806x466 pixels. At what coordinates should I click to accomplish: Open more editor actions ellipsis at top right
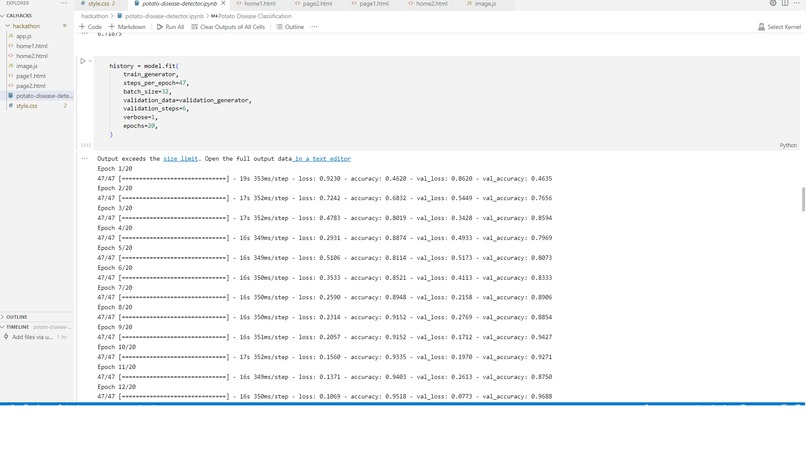pyautogui.click(x=796, y=3)
